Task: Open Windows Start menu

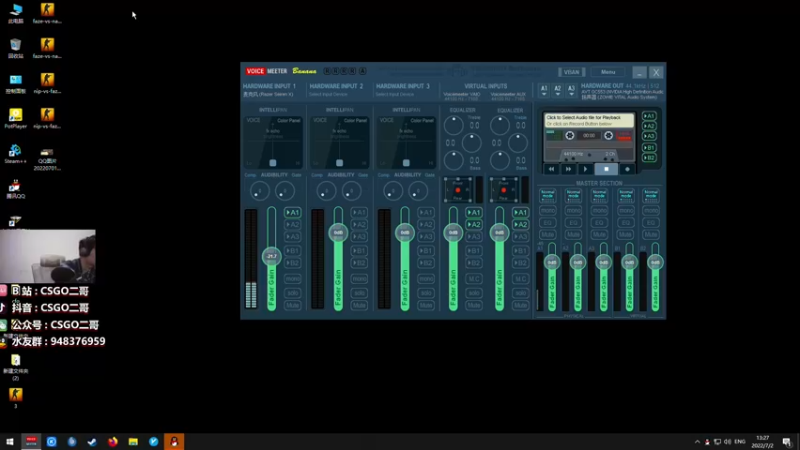Action: point(10,442)
